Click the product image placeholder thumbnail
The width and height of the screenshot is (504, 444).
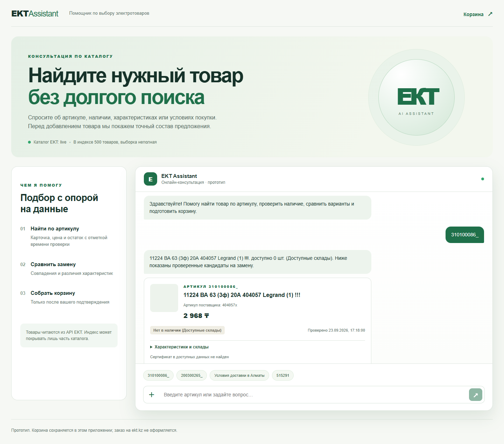point(164,298)
